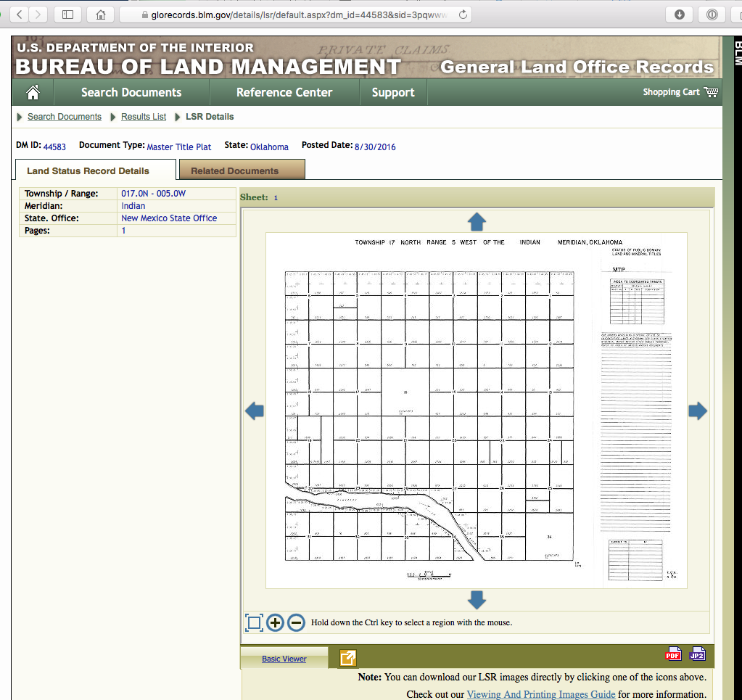Toggle the browser sidebar button
The image size is (742, 700).
(x=67, y=15)
